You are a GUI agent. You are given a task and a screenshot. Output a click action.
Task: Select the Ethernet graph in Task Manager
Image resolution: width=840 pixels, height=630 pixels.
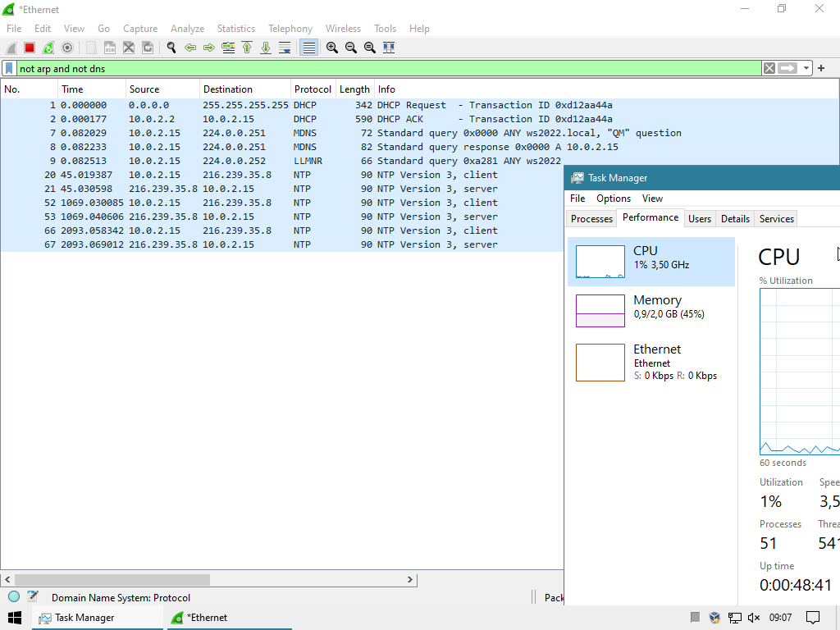click(651, 362)
